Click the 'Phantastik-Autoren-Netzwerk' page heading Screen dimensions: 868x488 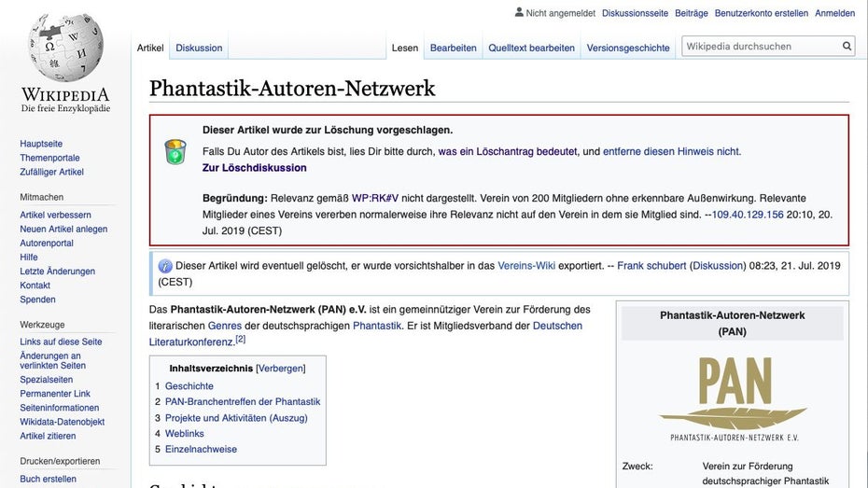pyautogui.click(x=292, y=89)
